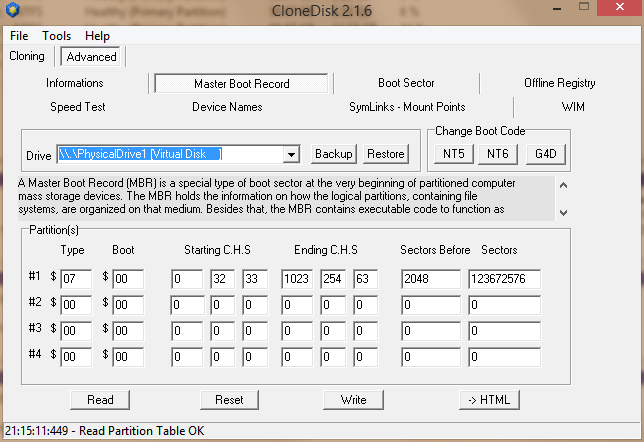Apply NT5 boot code
The width and height of the screenshot is (644, 442).
click(x=453, y=154)
